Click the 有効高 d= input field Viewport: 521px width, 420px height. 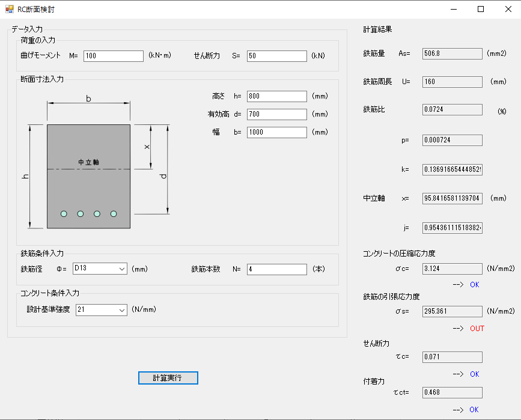pos(277,114)
